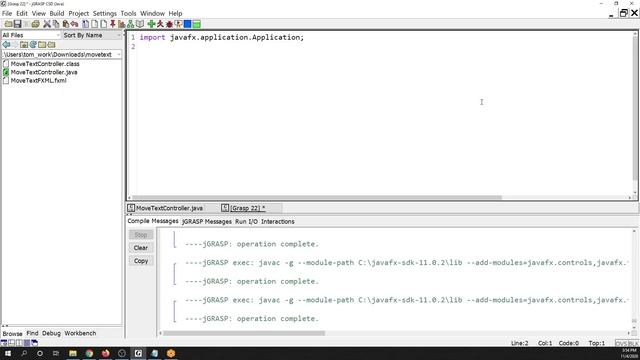Open Chrome from the taskbar
Screen dimensions: 640x360
[x=89, y=353]
